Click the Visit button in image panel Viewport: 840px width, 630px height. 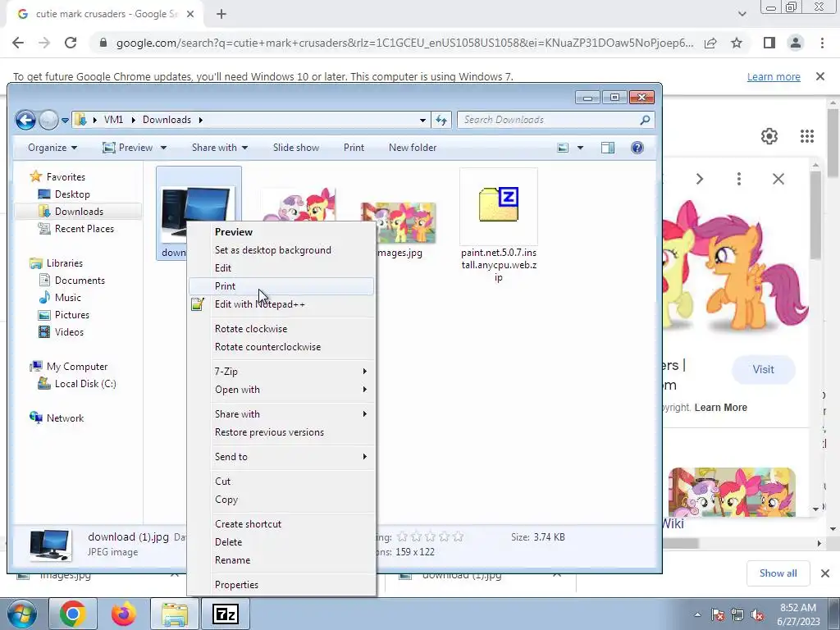[764, 369]
